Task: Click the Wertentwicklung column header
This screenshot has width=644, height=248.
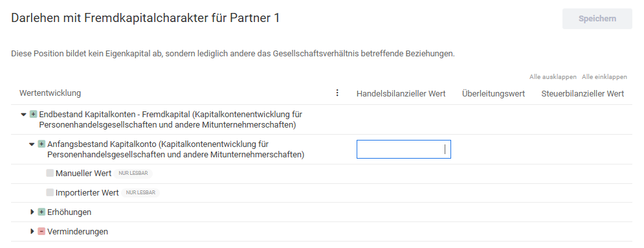Action: tap(50, 93)
